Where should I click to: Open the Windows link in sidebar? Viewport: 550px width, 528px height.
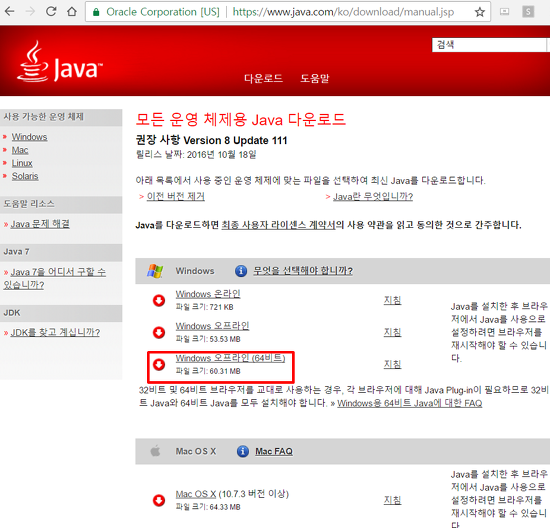[29, 137]
